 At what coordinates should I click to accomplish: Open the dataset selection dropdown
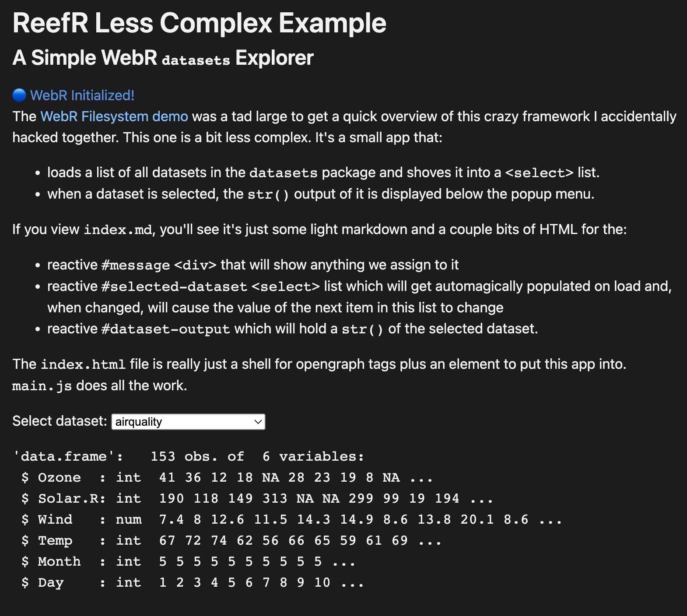tap(188, 421)
